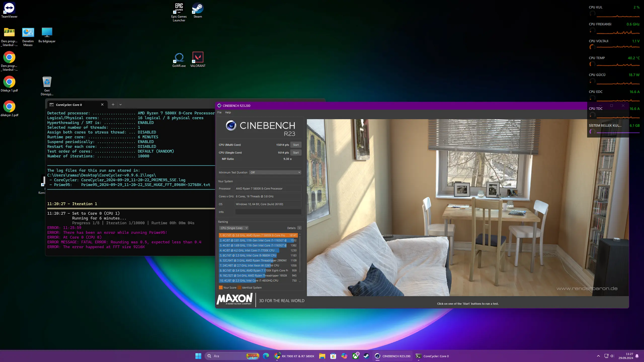
Task: Open the TeamViewer desktop shortcut
Action: coord(9,10)
